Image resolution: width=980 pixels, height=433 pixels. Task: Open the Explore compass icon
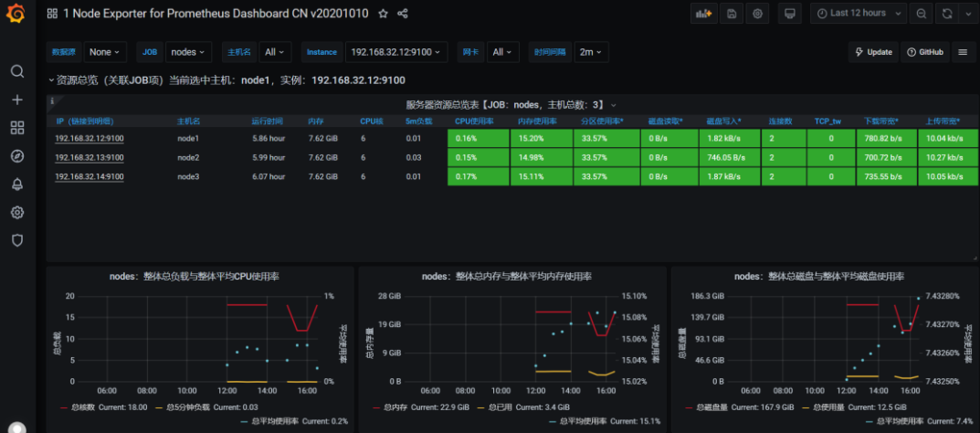click(x=17, y=156)
